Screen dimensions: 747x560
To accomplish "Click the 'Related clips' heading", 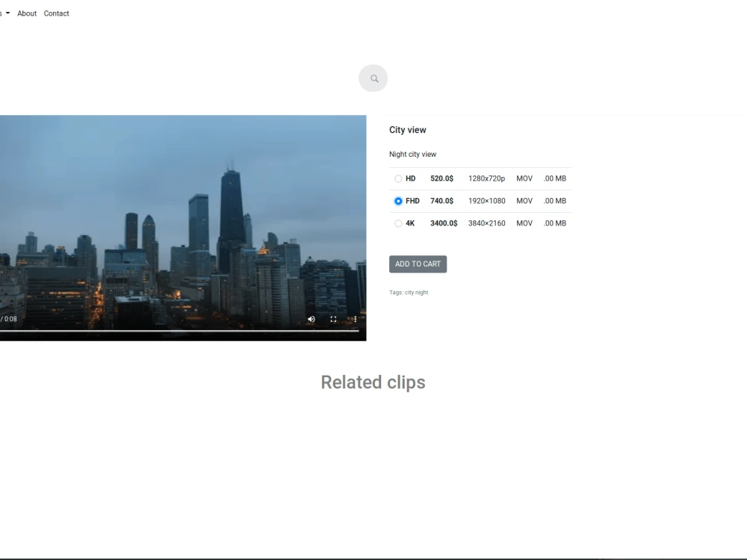I will tap(373, 382).
